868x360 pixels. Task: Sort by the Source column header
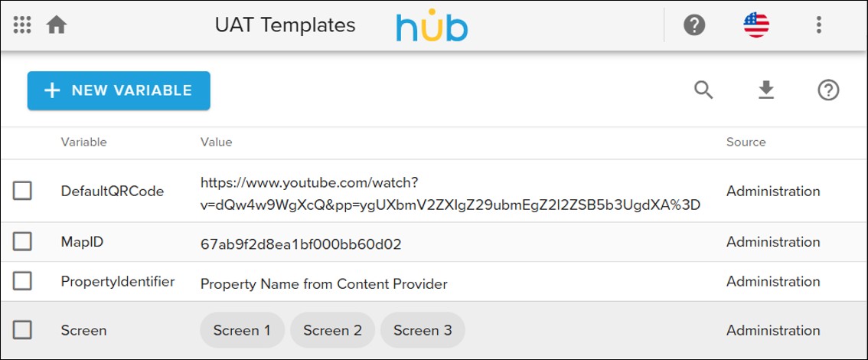click(x=746, y=142)
